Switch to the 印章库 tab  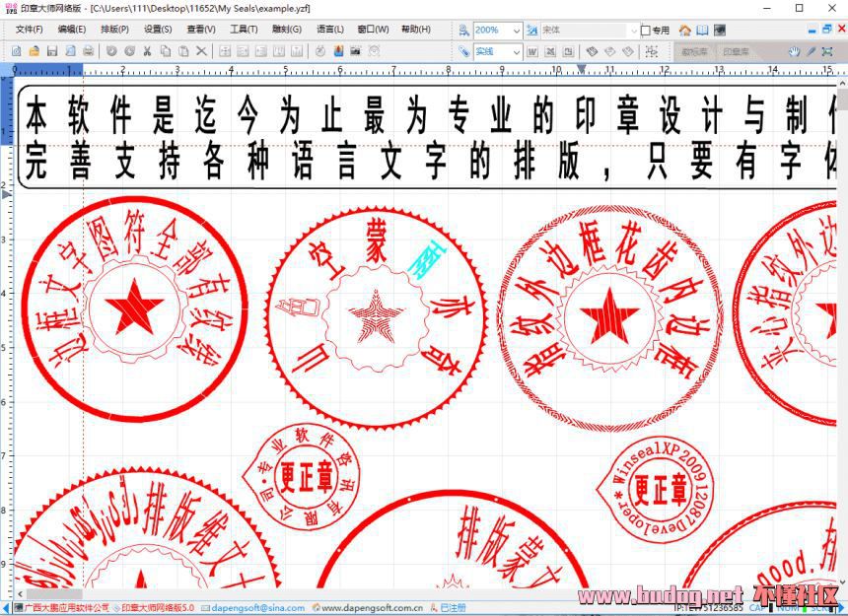736,52
